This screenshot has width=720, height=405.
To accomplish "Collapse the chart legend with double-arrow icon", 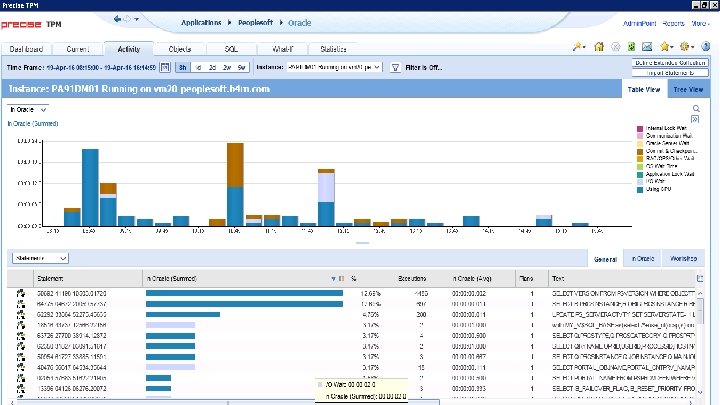I will point(695,119).
